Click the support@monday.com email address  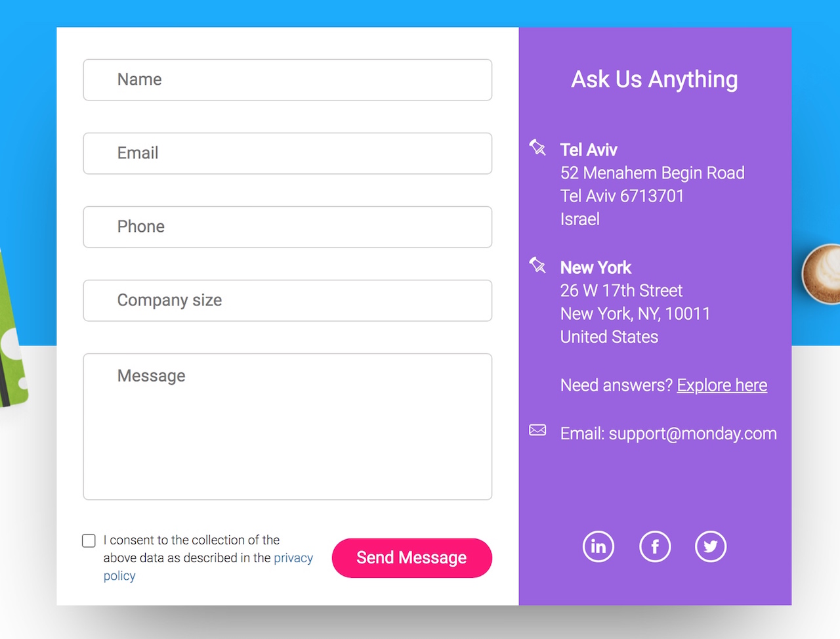coord(693,434)
